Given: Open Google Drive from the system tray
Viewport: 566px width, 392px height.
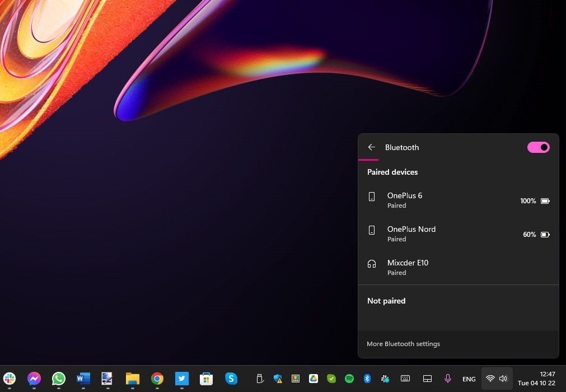Looking at the screenshot, I should 313,379.
